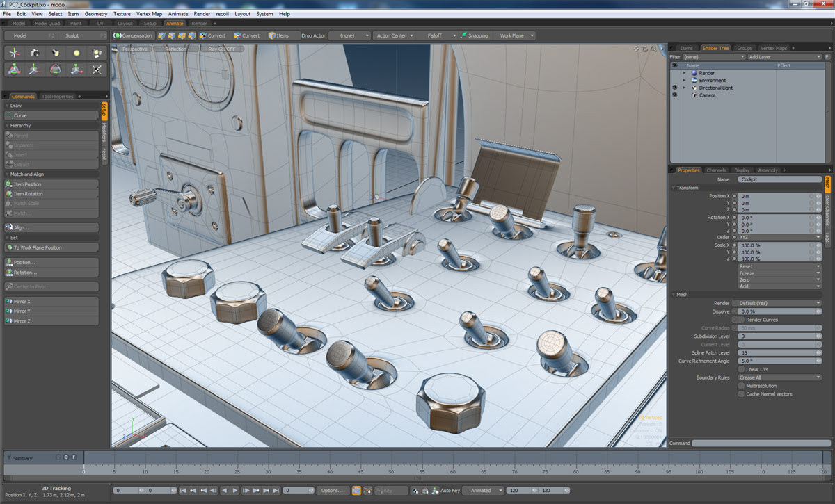Toggle visibility eye of Camera row
This screenshot has width=835, height=504.
[674, 95]
